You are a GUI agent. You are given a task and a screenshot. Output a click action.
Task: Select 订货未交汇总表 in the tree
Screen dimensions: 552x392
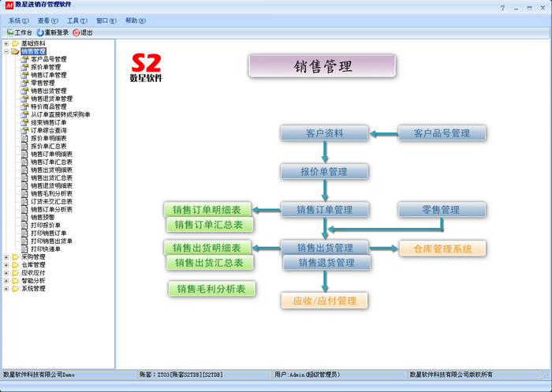click(x=51, y=201)
